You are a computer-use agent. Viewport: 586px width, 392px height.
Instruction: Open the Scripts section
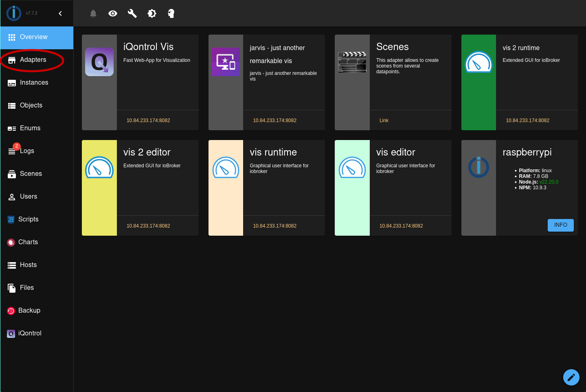click(28, 219)
